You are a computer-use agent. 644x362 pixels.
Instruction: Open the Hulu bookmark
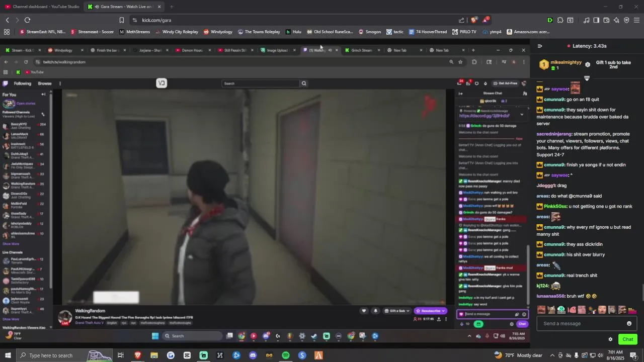coord(293,32)
